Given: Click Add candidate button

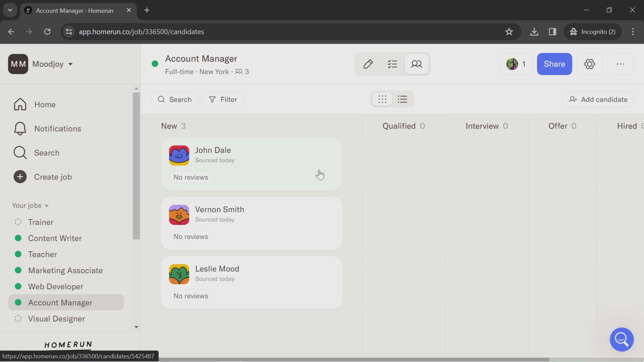Looking at the screenshot, I should pyautogui.click(x=598, y=99).
